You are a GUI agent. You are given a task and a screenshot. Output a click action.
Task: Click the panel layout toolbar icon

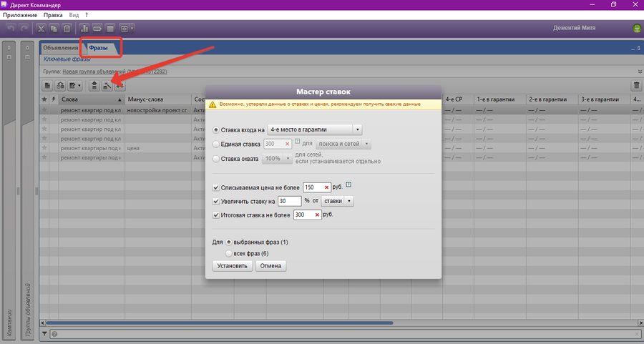(x=124, y=29)
